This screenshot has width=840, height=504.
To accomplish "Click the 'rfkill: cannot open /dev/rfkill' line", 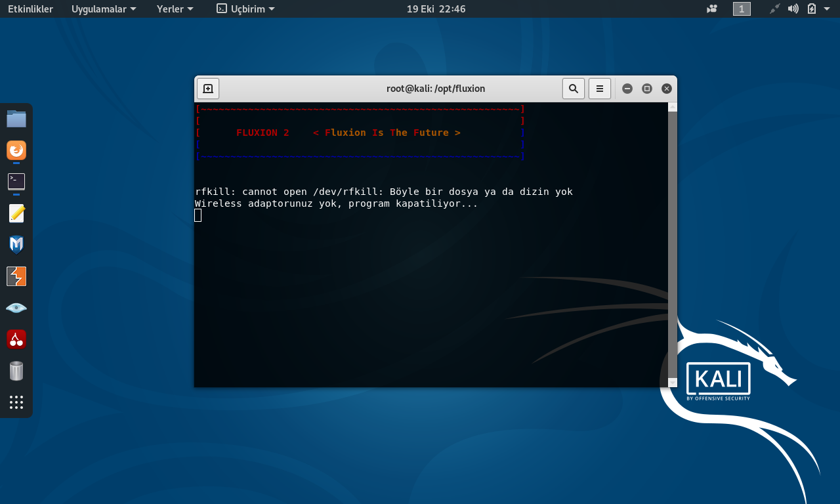I will 384,192.
